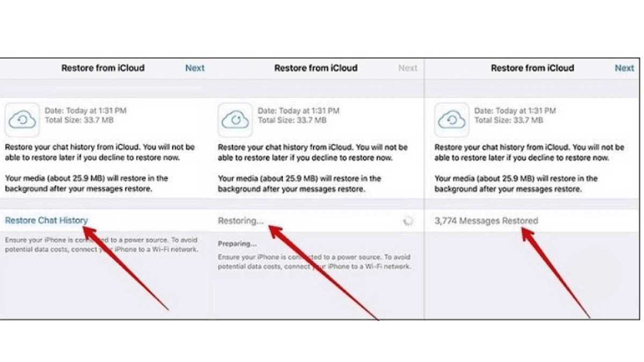The width and height of the screenshot is (644, 362).
Task: Click the loading spinner beside Restoring
Action: pyautogui.click(x=408, y=221)
